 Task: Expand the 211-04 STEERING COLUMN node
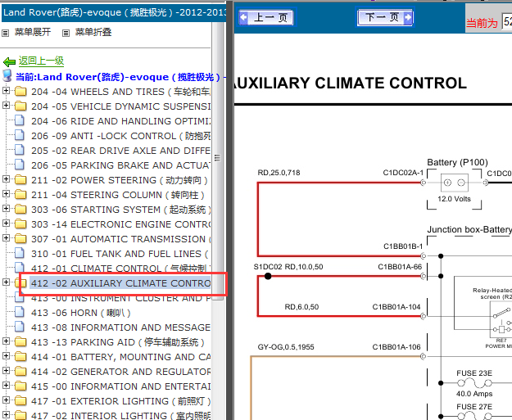tap(6, 193)
